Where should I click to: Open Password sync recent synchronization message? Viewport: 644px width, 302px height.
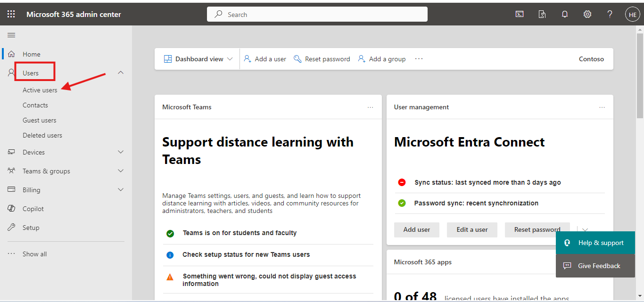tap(476, 203)
